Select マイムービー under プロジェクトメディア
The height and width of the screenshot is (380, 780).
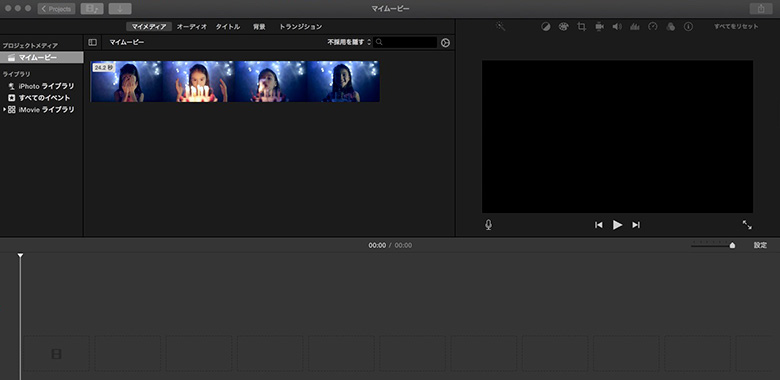[42, 58]
